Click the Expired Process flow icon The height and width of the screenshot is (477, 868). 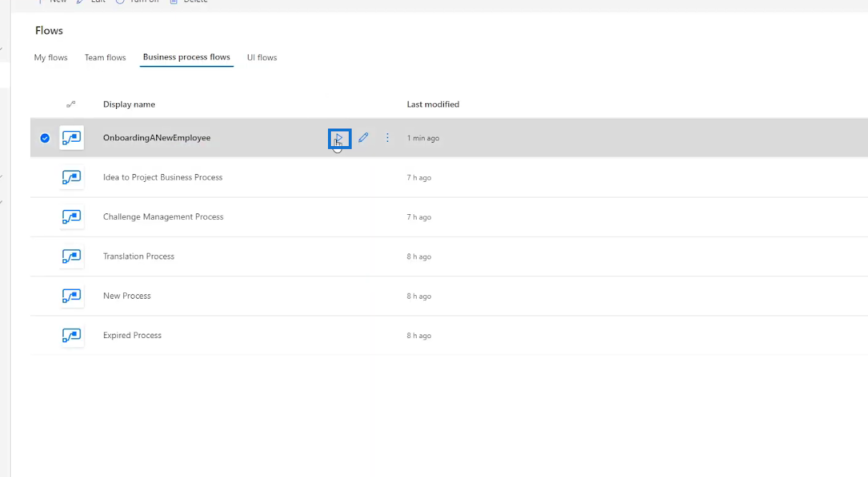tap(72, 335)
